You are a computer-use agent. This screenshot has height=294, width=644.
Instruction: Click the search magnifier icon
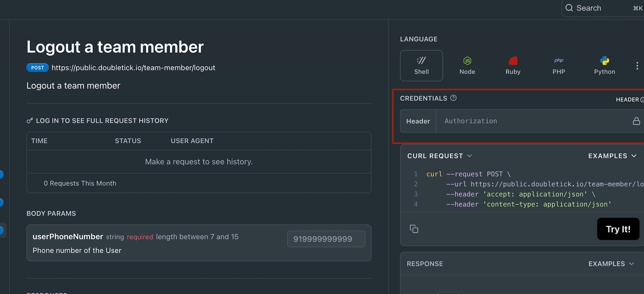click(569, 8)
